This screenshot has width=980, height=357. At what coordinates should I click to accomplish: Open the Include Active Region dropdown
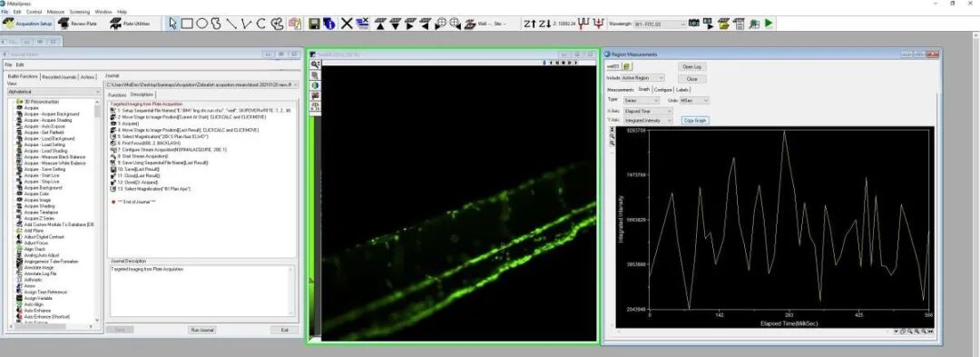pos(643,78)
